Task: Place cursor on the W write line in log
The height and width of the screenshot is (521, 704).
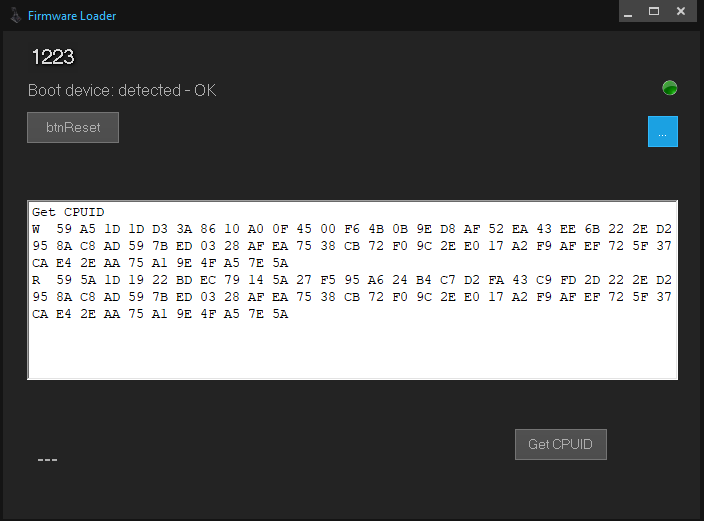Action: [352, 229]
